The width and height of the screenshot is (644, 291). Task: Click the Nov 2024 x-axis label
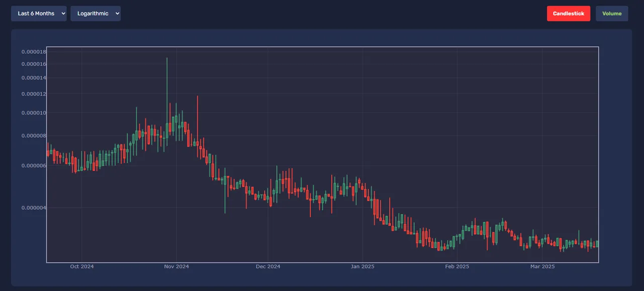point(177,266)
